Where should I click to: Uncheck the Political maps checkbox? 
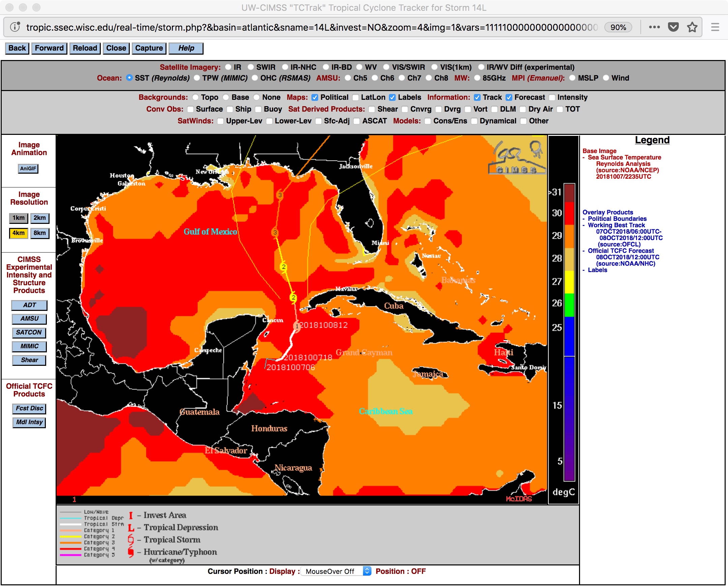315,97
